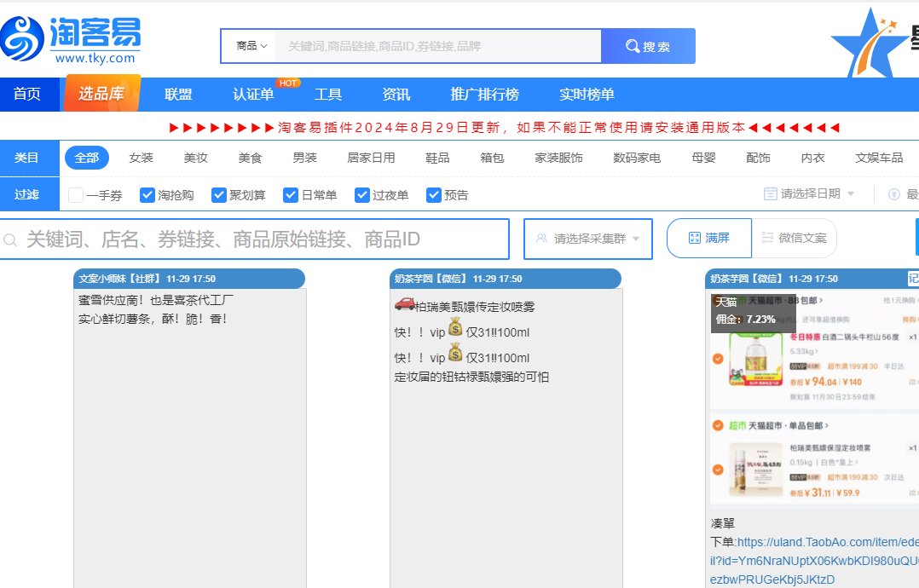
Task: Click the red car emoji in message
Action: pos(404,304)
